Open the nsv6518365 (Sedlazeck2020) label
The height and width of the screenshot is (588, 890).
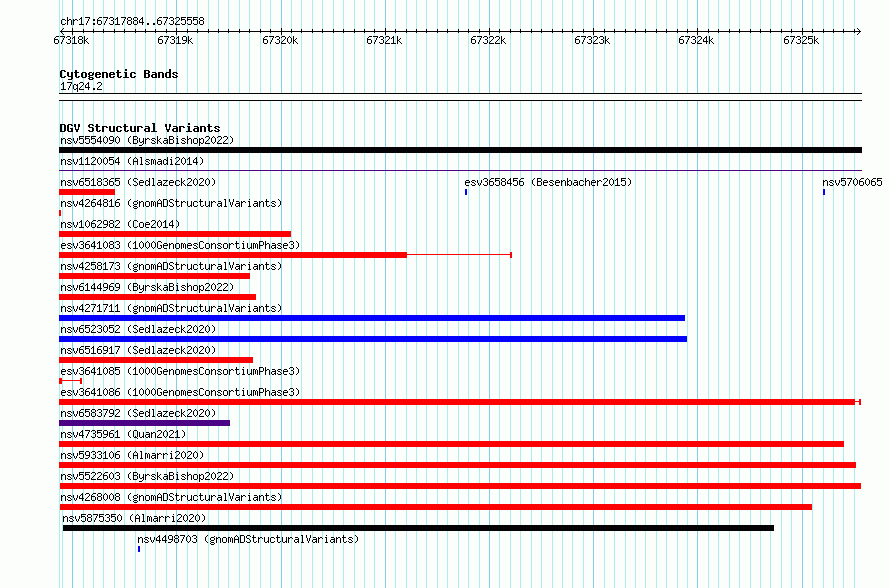pyautogui.click(x=138, y=182)
